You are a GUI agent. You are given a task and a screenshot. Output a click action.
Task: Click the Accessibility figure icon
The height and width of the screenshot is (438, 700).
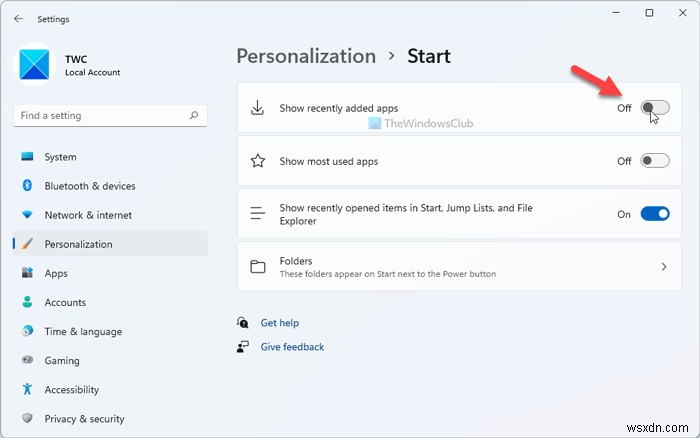tap(27, 389)
